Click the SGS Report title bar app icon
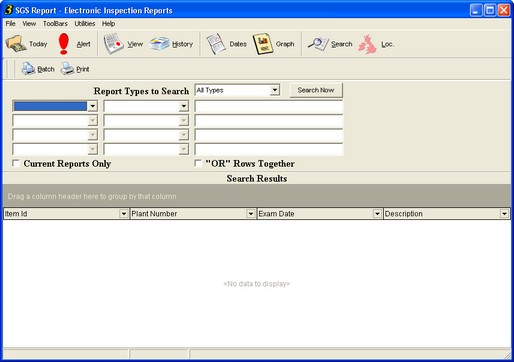The height and width of the screenshot is (362, 514). (8, 10)
